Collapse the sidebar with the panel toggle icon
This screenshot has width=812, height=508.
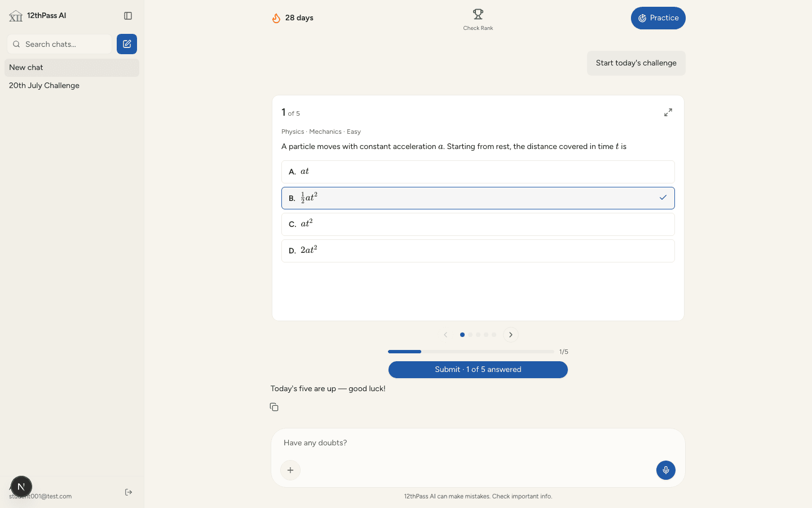click(128, 16)
